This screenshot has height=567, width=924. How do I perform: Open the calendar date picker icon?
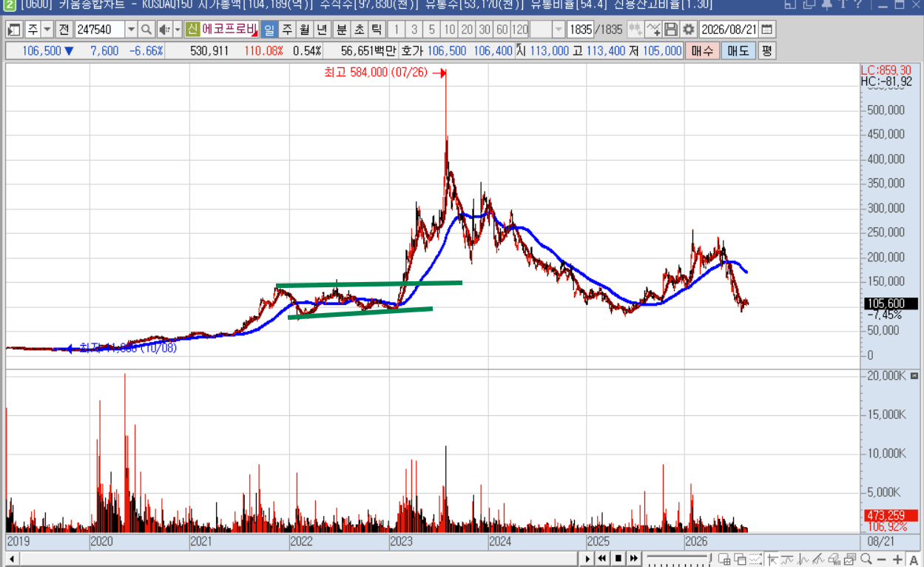click(767, 30)
